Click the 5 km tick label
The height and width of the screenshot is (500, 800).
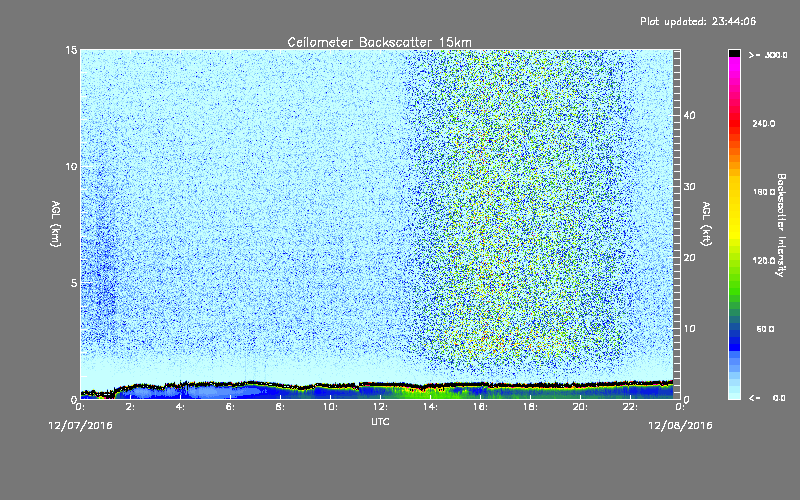[x=73, y=283]
